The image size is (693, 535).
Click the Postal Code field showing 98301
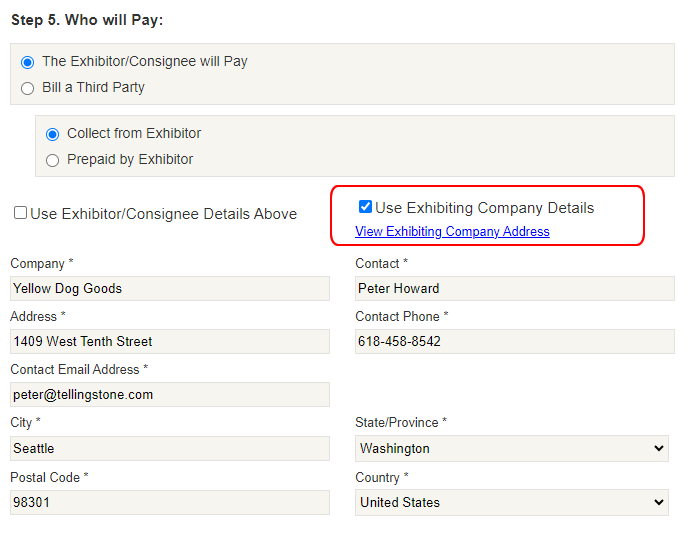170,503
